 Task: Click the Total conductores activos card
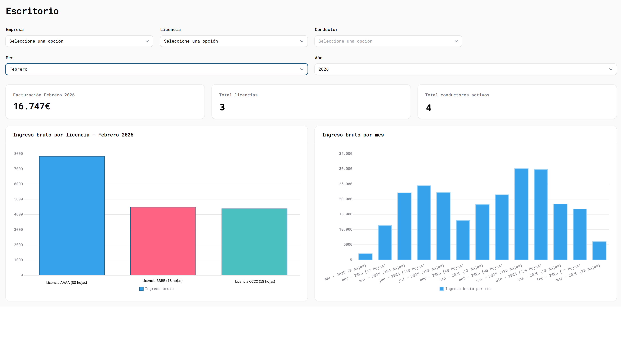pos(517,102)
